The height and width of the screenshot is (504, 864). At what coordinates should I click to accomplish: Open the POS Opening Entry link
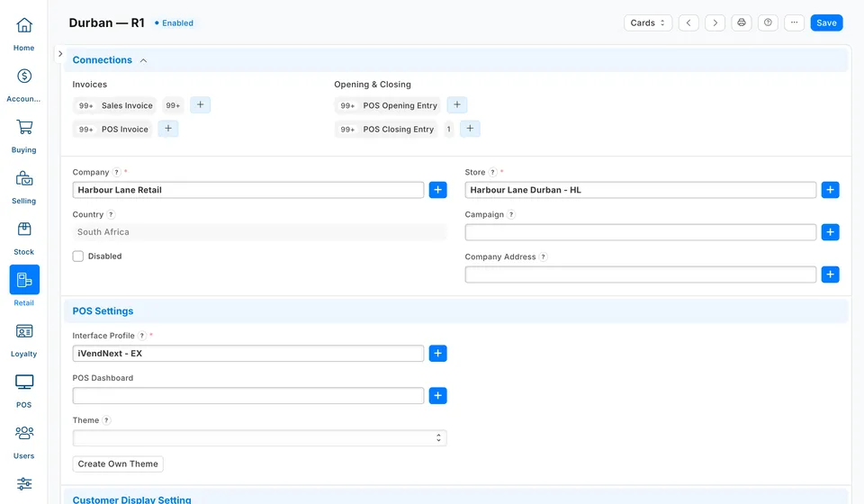(x=400, y=105)
